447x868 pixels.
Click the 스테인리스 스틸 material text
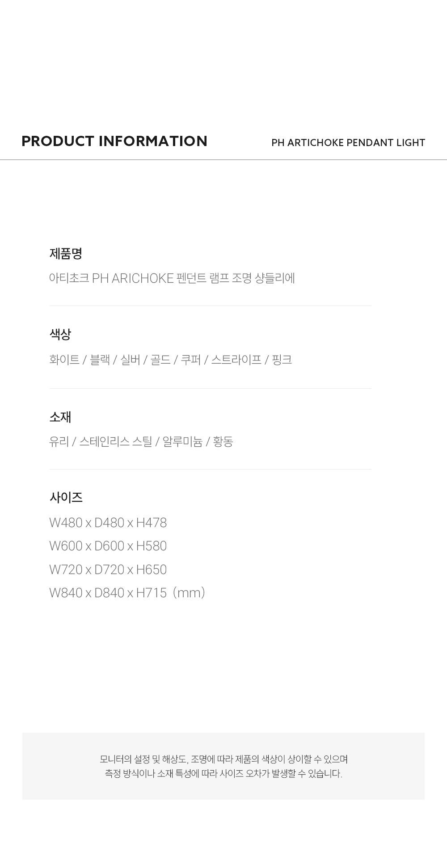(116, 442)
